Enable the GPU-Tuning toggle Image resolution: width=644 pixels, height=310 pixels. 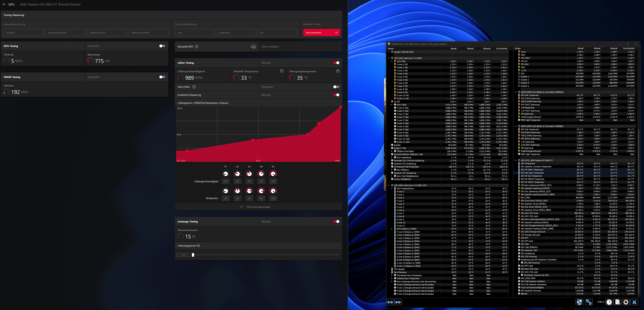click(x=162, y=46)
